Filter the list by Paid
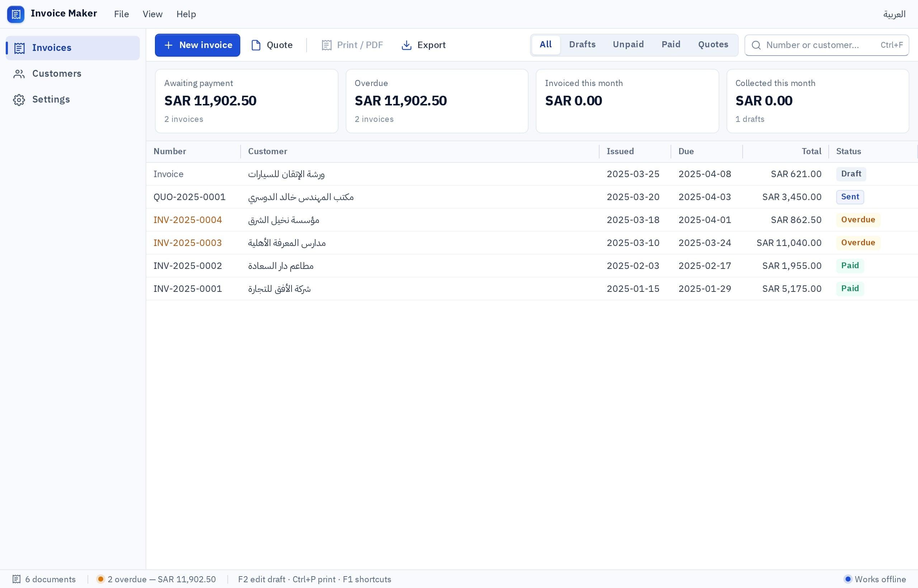 coord(671,45)
